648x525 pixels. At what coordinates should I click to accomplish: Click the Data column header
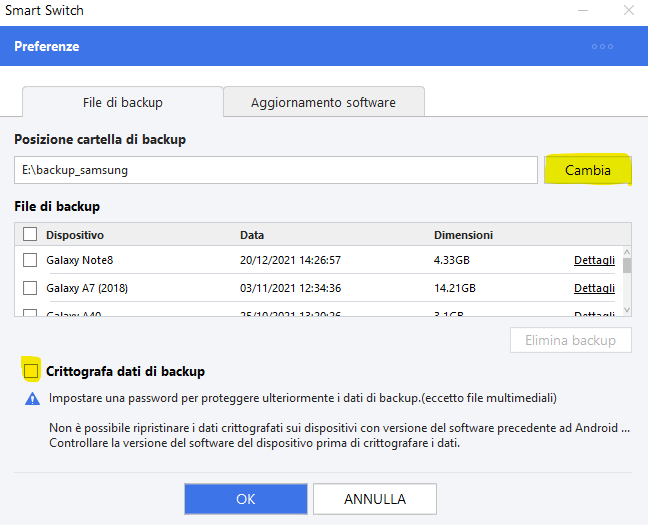[x=252, y=235]
